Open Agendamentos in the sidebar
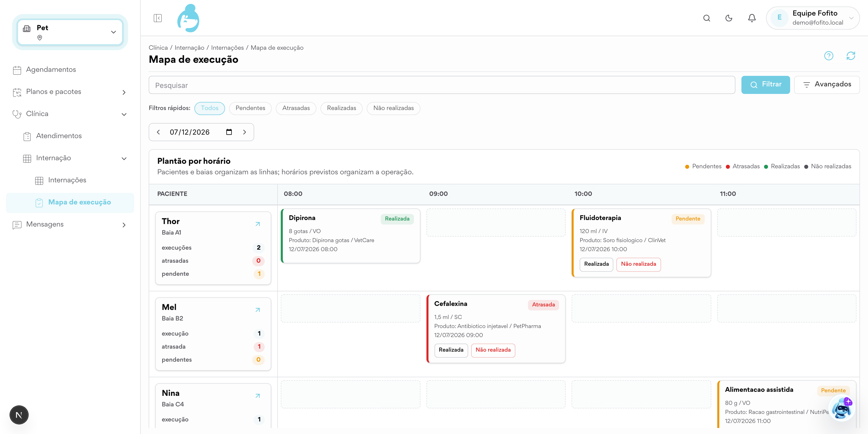This screenshot has height=434, width=868. coord(70,70)
